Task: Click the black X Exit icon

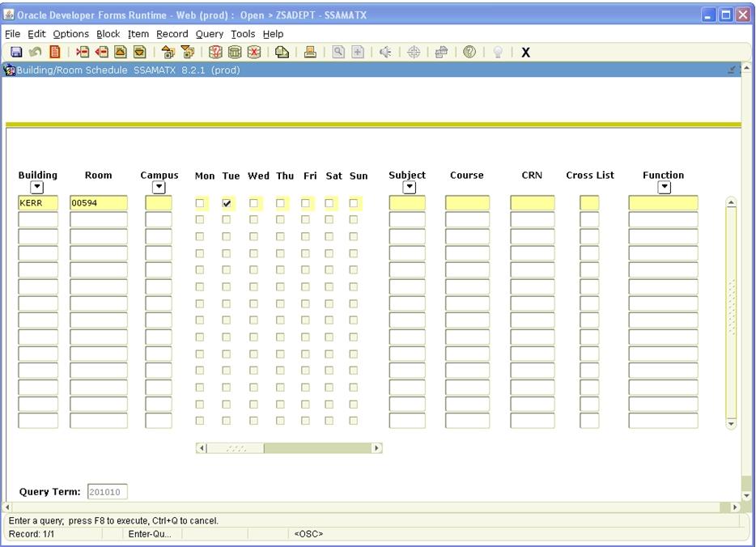Action: coord(526,53)
